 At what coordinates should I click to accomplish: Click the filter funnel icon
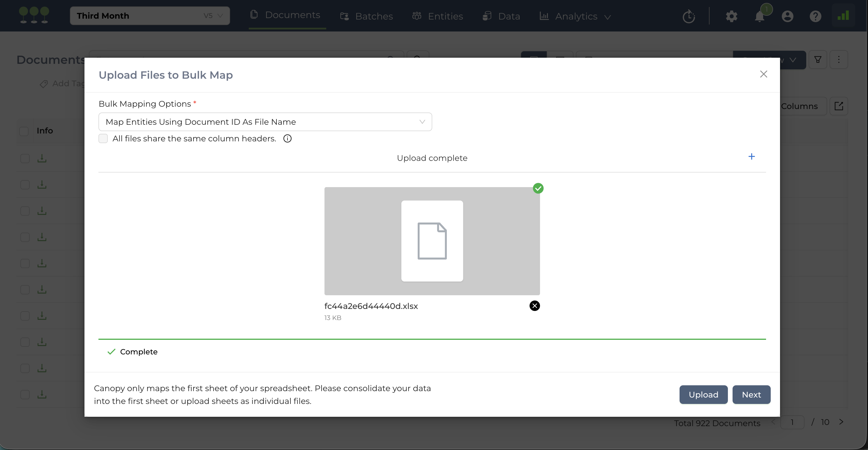coord(817,60)
